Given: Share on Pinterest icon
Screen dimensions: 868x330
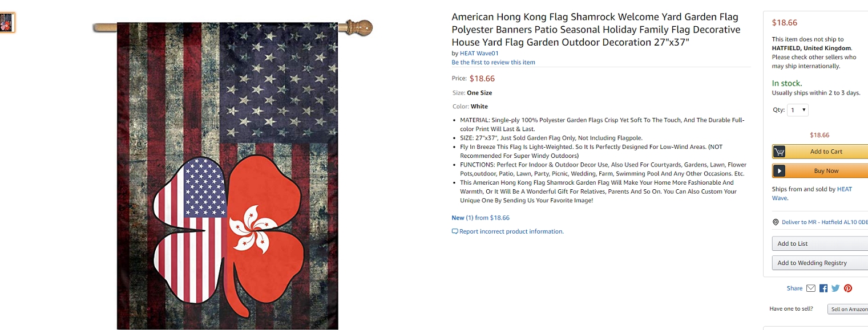Looking at the screenshot, I should [848, 288].
